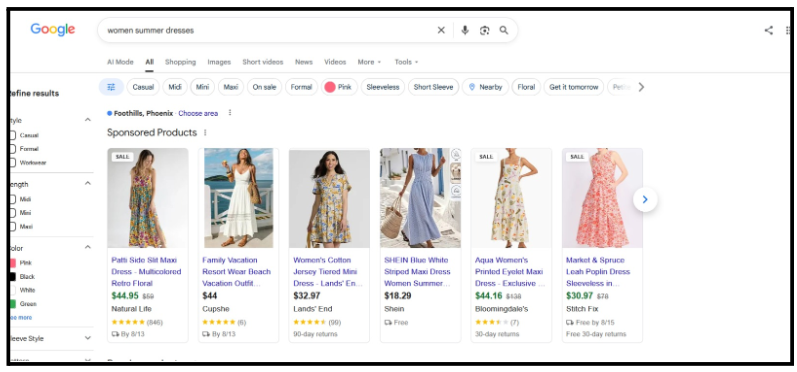
Task: Select the Pink color chip
Action: [x=339, y=87]
